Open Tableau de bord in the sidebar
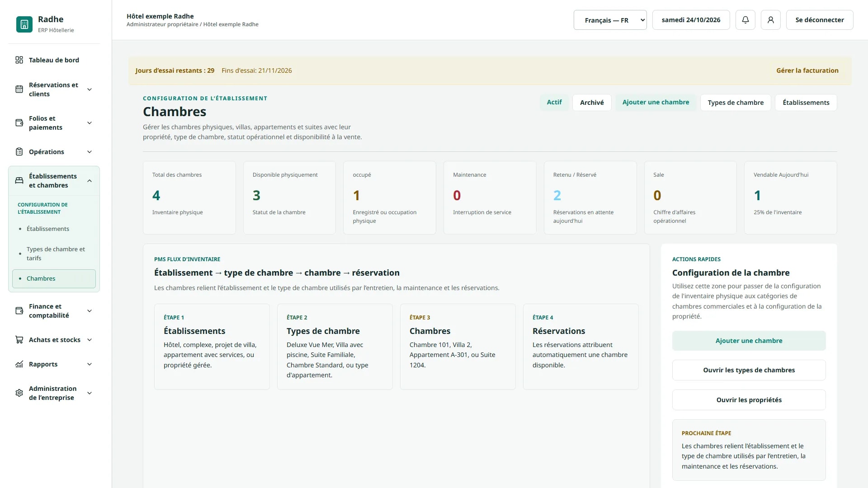Screen dimensions: 868x488 54,60
